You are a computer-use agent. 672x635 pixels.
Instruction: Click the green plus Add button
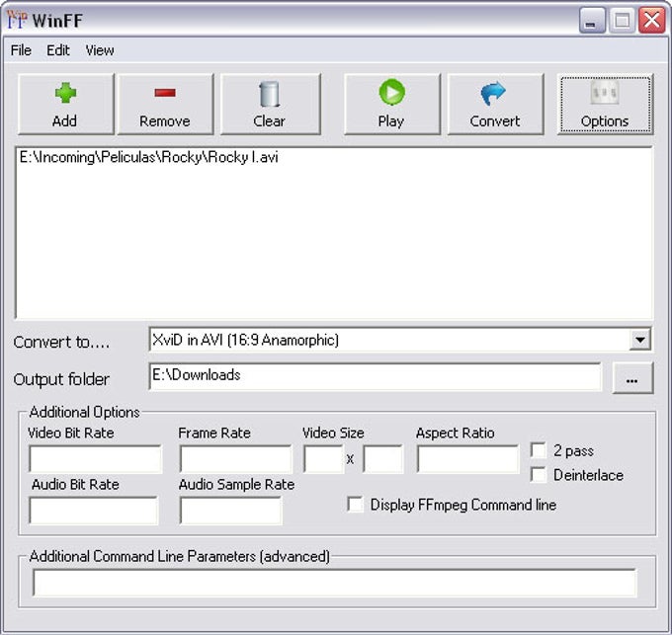tap(66, 104)
